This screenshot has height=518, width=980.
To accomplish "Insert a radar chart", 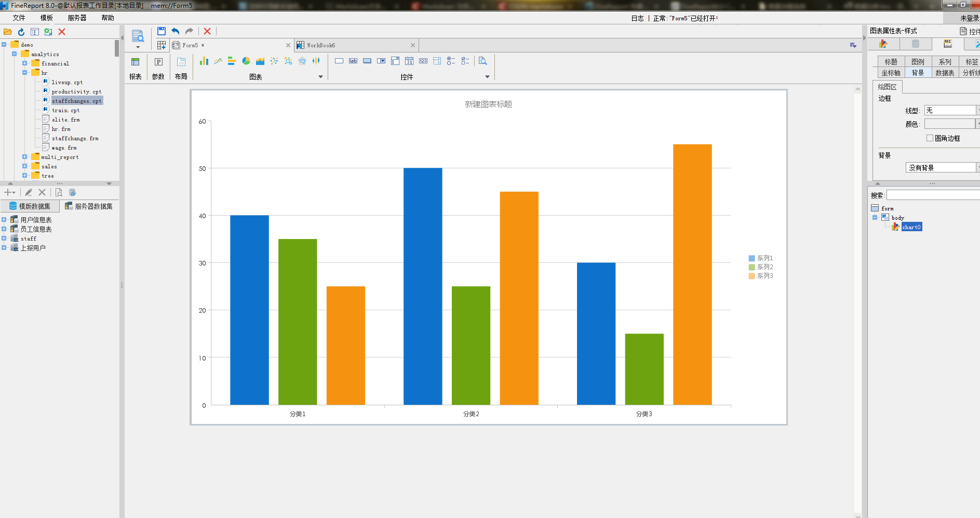I will pyautogui.click(x=302, y=61).
